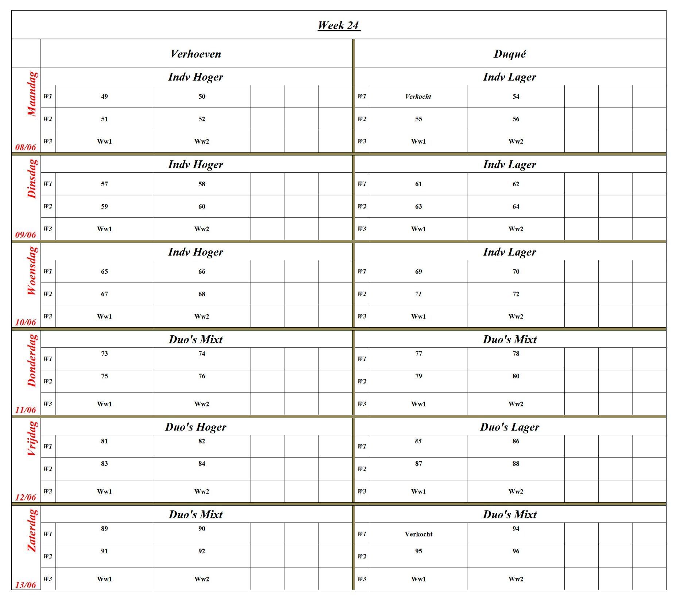Click the Verkocht cell in Maandag row
Screen dimensions: 700x600
[x=418, y=97]
